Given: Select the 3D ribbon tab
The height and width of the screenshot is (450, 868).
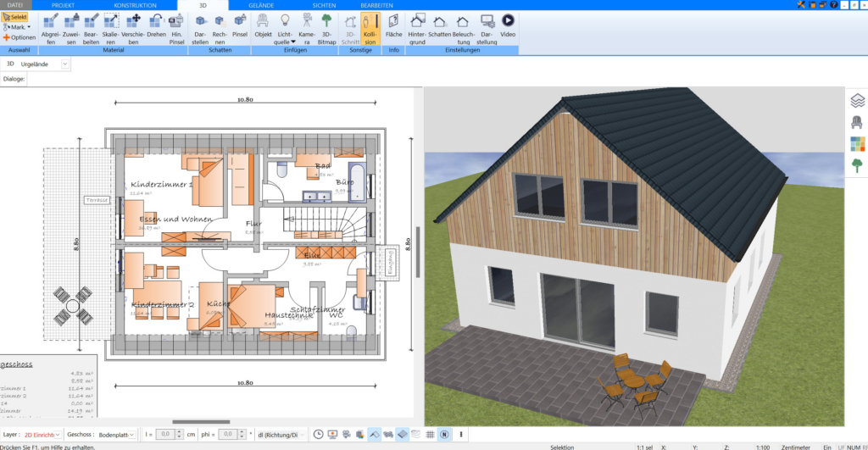Looking at the screenshot, I should point(203,5).
